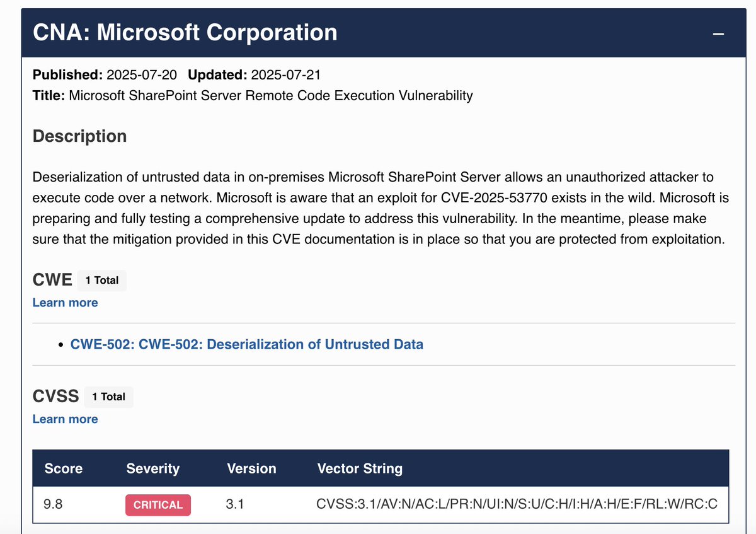The width and height of the screenshot is (756, 534).
Task: Open the CWE-502: Deserialization of Untrusted Data link
Action: point(248,344)
